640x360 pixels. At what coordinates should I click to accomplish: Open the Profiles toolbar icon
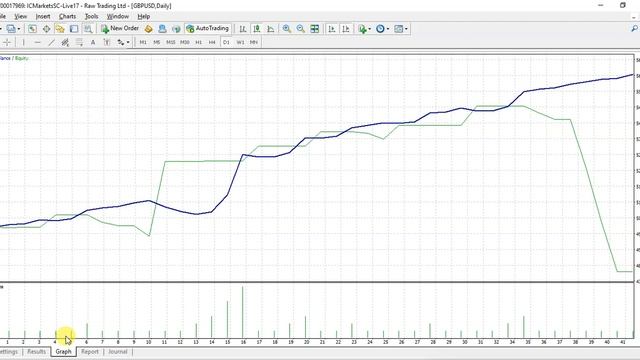[x=11, y=29]
